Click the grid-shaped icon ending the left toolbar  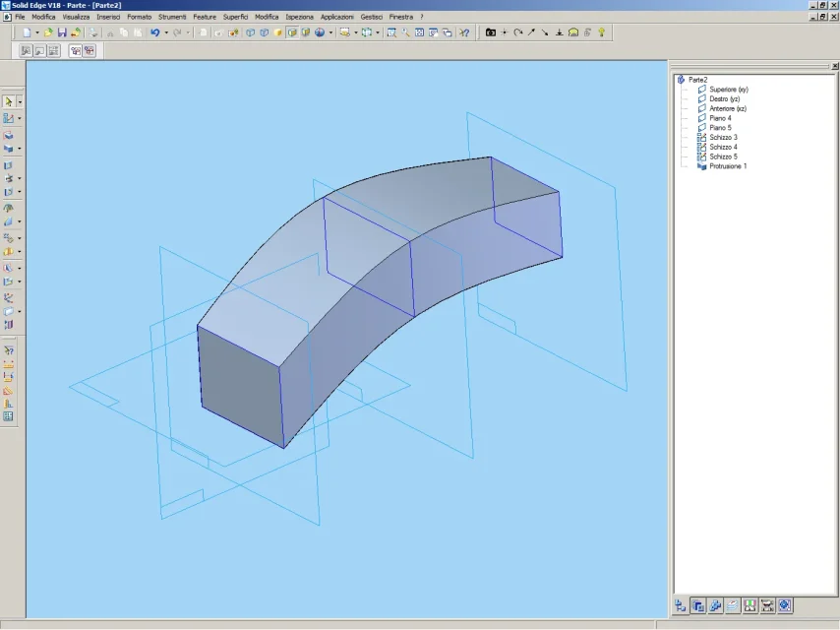click(9, 416)
